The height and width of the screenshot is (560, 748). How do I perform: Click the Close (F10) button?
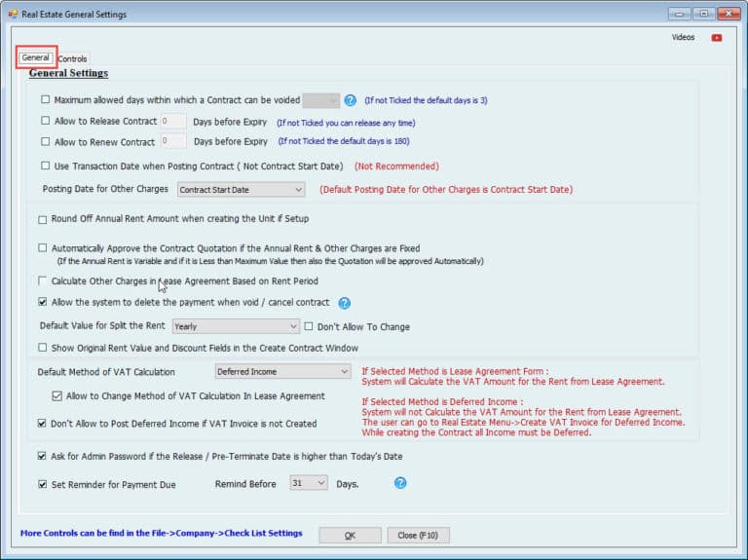pyautogui.click(x=418, y=536)
